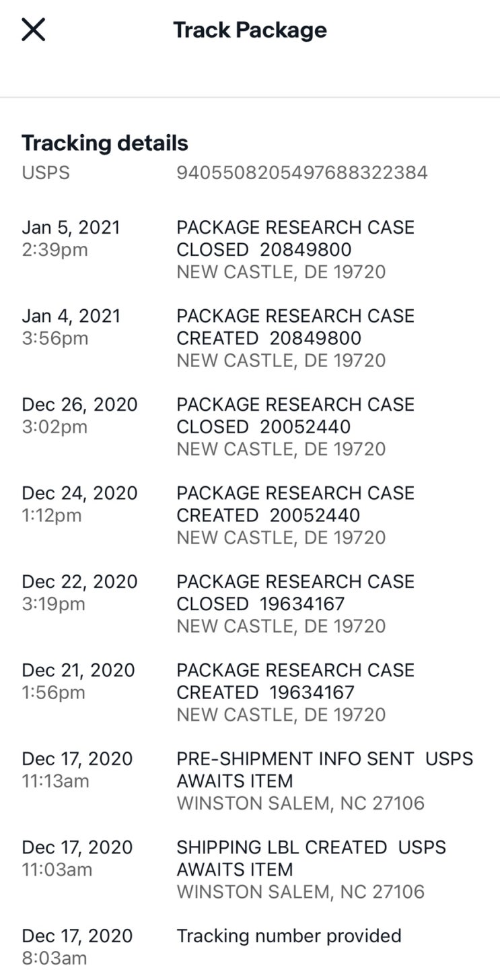
Task: Click the Jan 4, 2021 date entry
Action: click(71, 316)
